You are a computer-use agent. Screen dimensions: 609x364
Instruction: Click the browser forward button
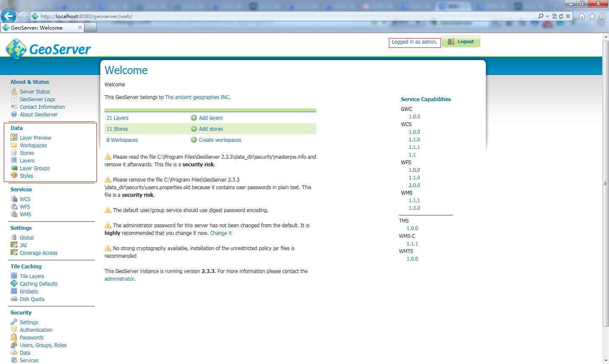(23, 16)
